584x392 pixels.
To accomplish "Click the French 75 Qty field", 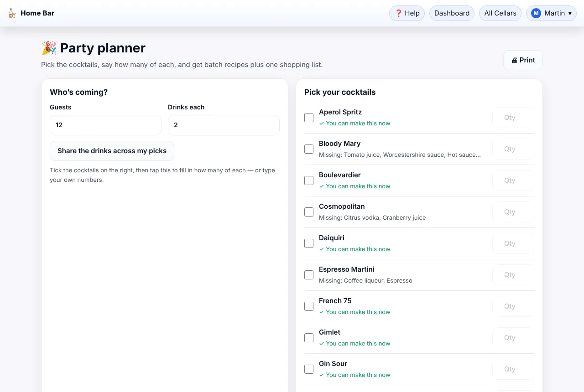I will click(x=513, y=306).
